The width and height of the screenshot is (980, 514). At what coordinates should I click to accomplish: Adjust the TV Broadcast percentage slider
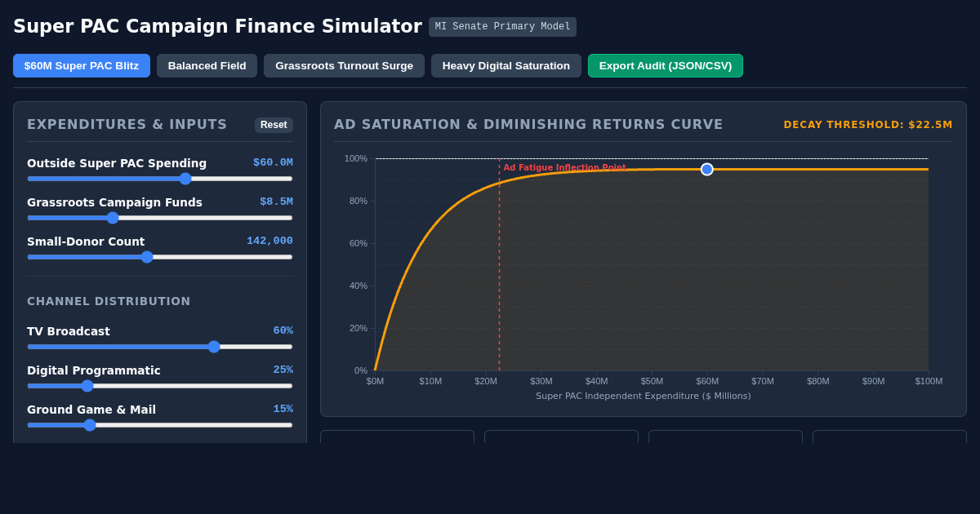coord(160,347)
